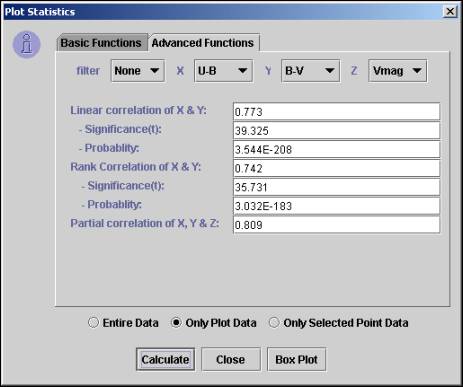The height and width of the screenshot is (387, 463).
Task: Switch to the Advanced Functions tab
Action: pos(203,43)
